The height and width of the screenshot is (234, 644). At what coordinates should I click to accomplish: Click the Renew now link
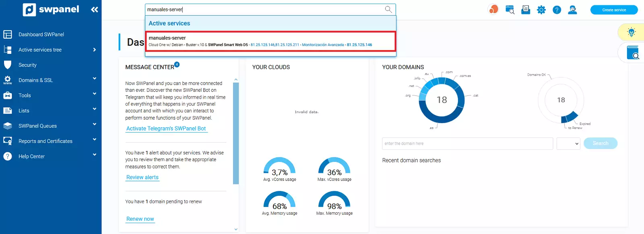coord(140,219)
